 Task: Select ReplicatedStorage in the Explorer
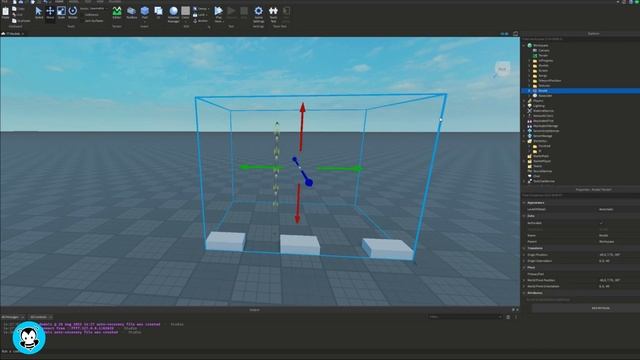pos(545,126)
